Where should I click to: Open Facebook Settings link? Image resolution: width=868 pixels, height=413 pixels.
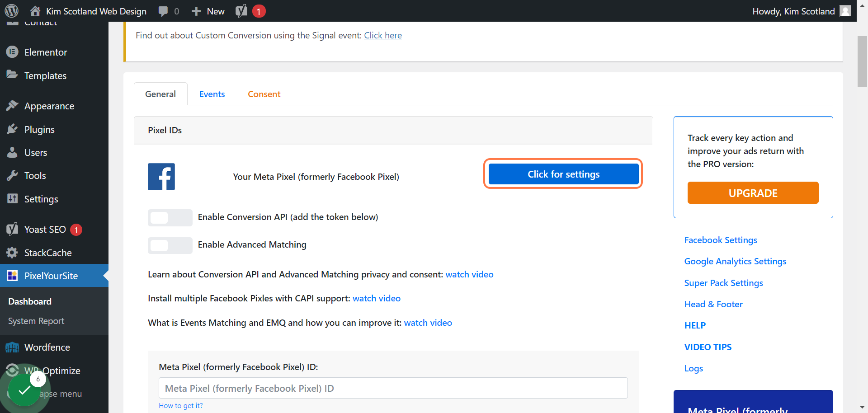click(721, 240)
